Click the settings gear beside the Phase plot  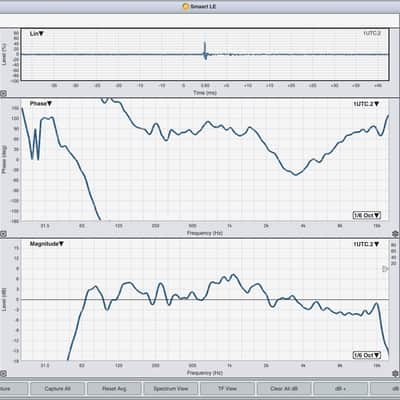coord(396,233)
